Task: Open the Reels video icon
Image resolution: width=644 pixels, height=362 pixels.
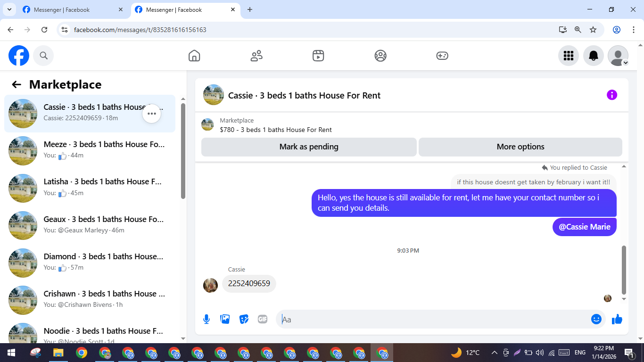Action: pyautogui.click(x=318, y=56)
